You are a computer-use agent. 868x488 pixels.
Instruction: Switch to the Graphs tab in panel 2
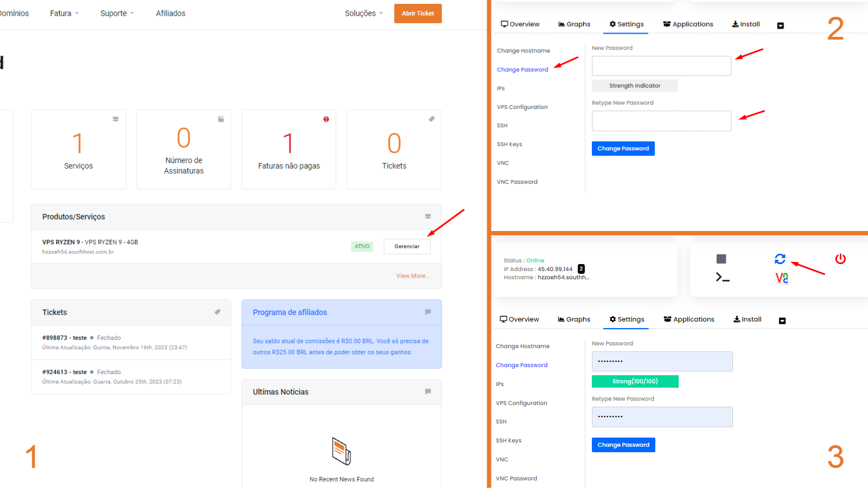pyautogui.click(x=574, y=24)
